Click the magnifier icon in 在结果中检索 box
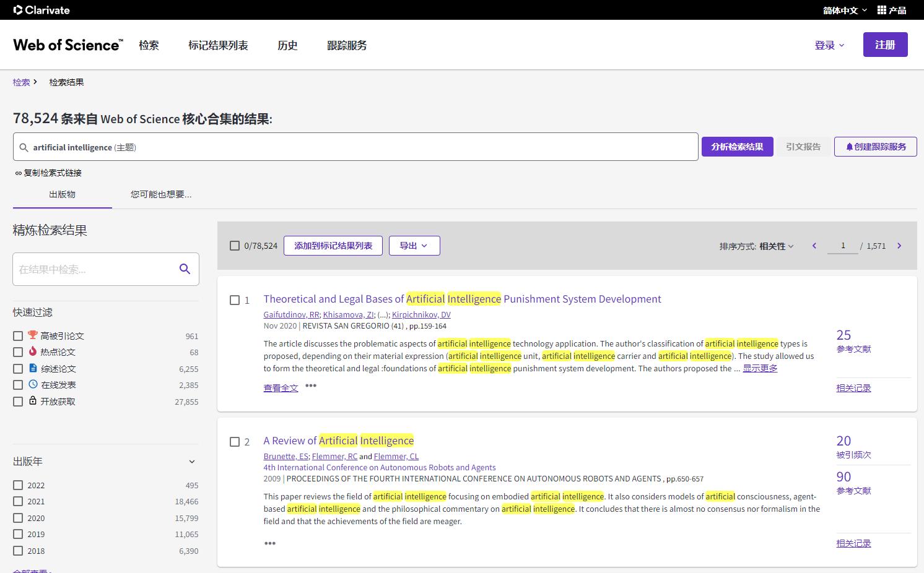The image size is (924, 573). pos(185,269)
